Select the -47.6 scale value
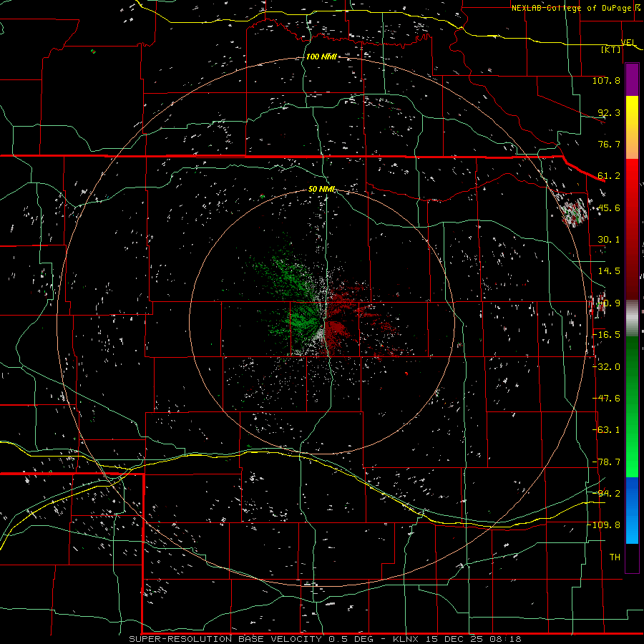Viewport: 644px width, 644px height. (x=606, y=399)
